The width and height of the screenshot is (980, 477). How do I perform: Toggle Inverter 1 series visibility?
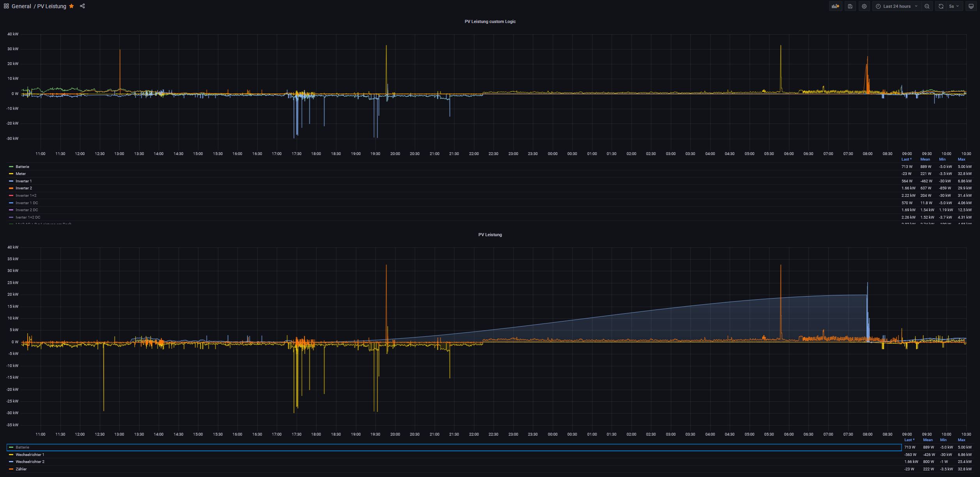click(x=23, y=181)
